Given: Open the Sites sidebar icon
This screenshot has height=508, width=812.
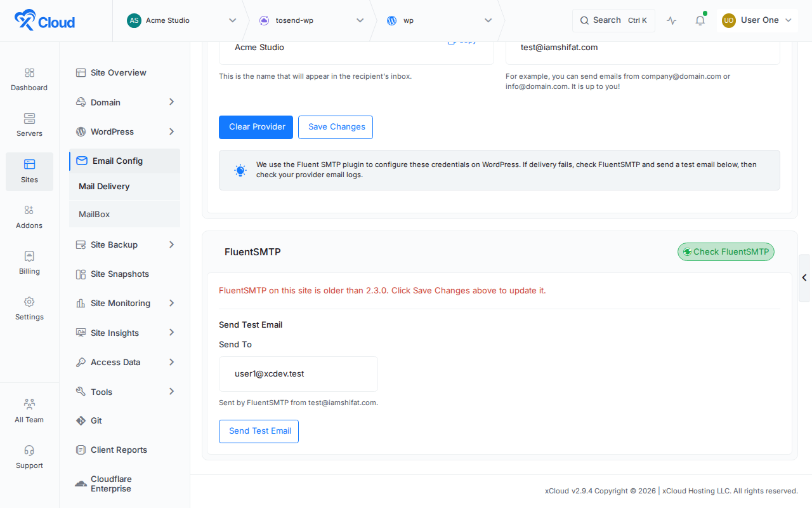Looking at the screenshot, I should click(x=29, y=171).
